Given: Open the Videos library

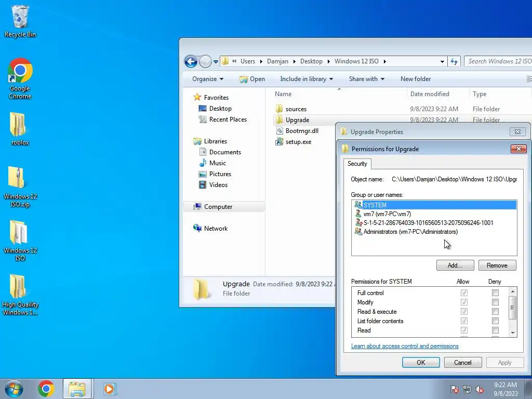Looking at the screenshot, I should (x=218, y=185).
